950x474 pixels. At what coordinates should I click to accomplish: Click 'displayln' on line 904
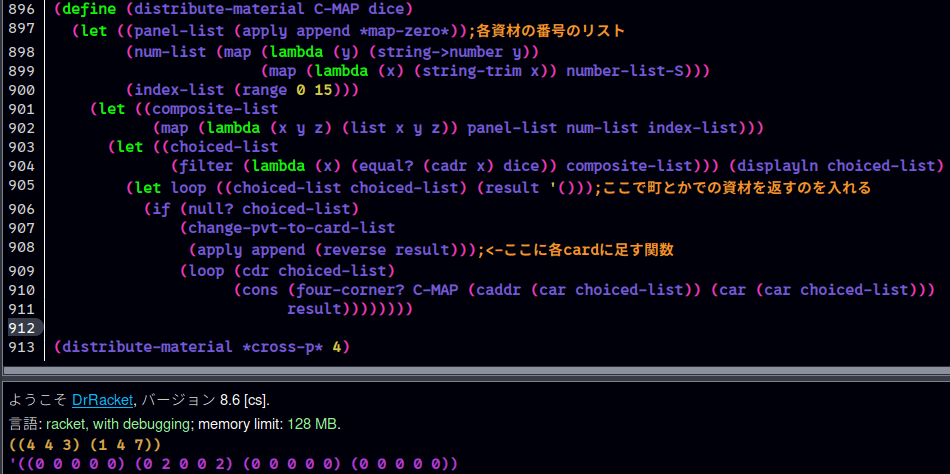coord(778,166)
